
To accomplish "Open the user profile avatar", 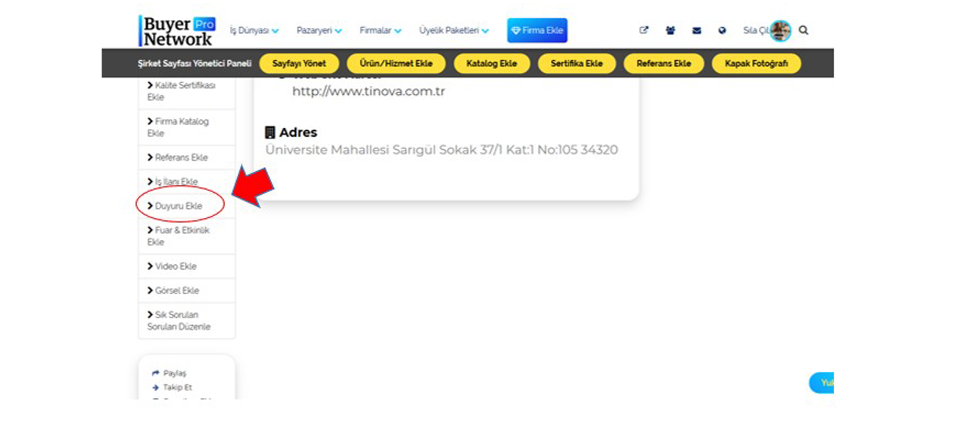I will point(780,30).
